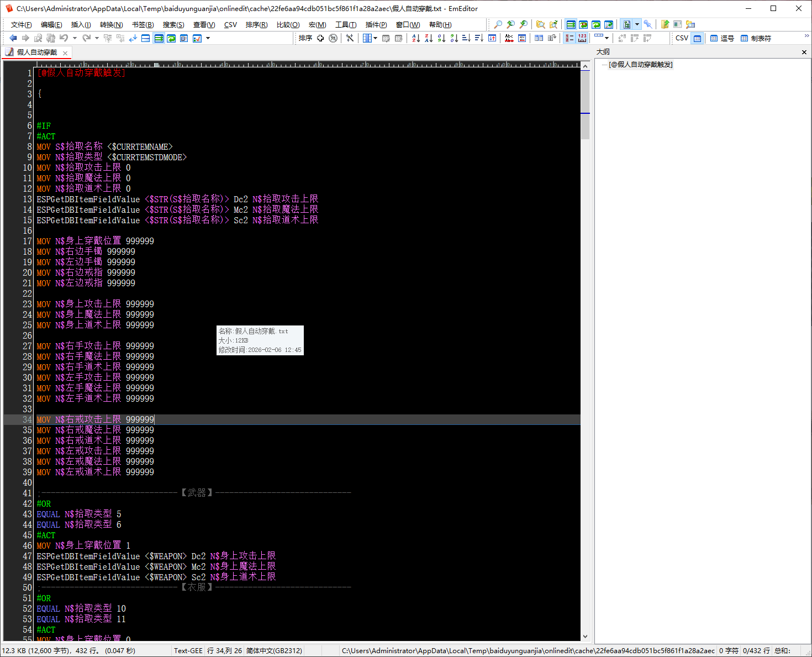Screen dimensions: 812x657
Task: Click the numeric ascending sort icon
Action: pyautogui.click(x=441, y=38)
